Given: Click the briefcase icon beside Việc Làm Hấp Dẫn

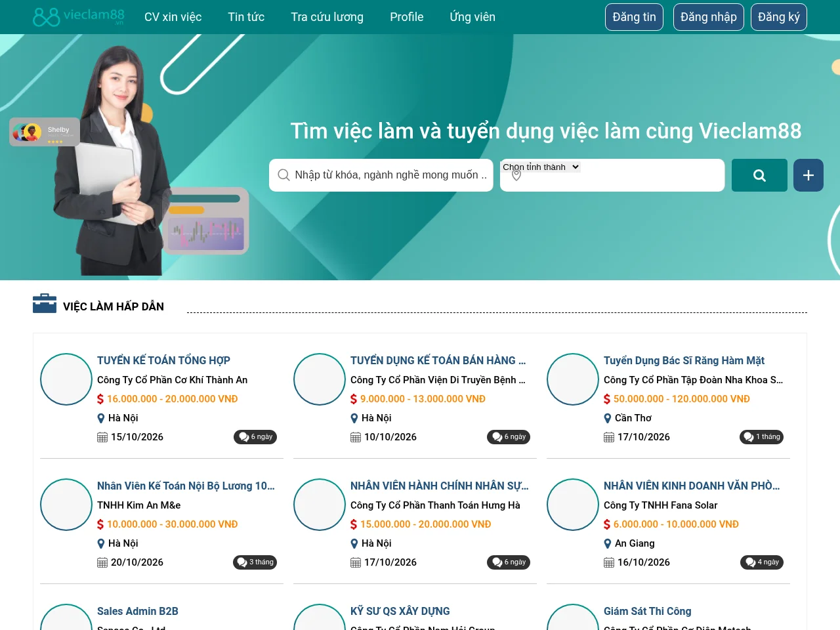Looking at the screenshot, I should click(x=45, y=303).
